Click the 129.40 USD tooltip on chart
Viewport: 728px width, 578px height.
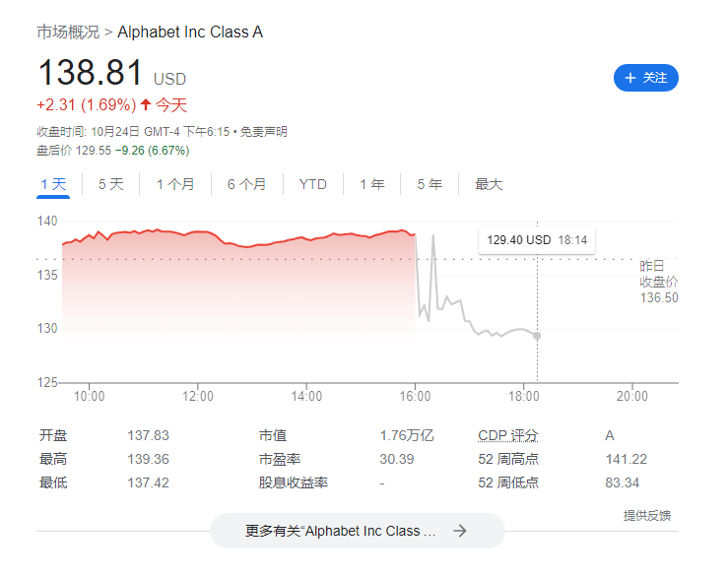(537, 240)
